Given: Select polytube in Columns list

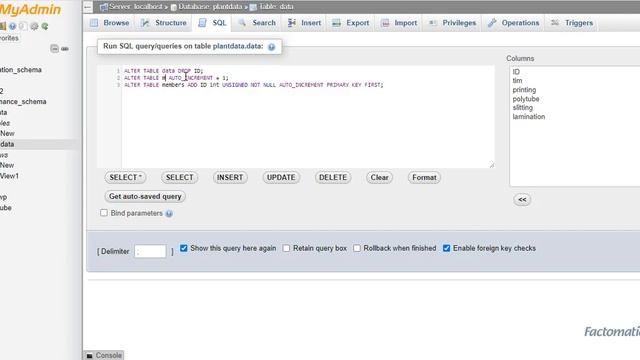Looking at the screenshot, I should click(x=526, y=99).
